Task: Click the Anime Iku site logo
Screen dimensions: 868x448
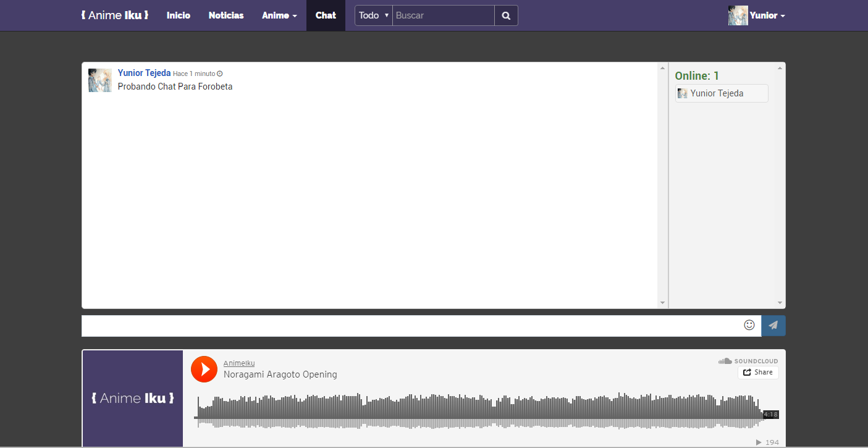Action: (115, 15)
